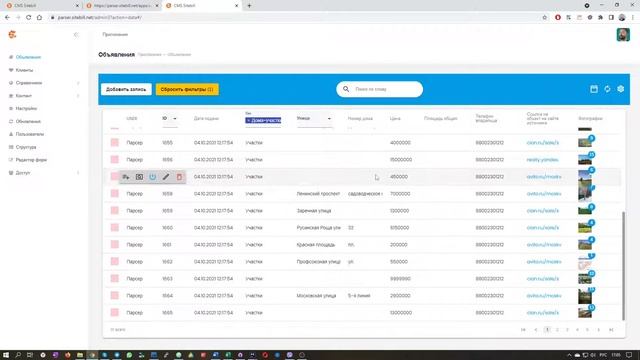Open the Обновления sidebar item
This screenshot has width=640, height=360.
(x=28, y=121)
